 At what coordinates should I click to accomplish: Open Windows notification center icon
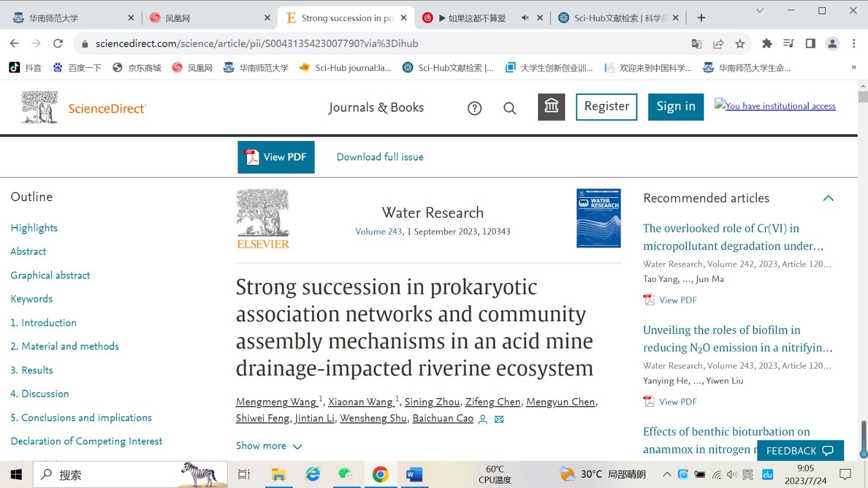[x=845, y=474]
